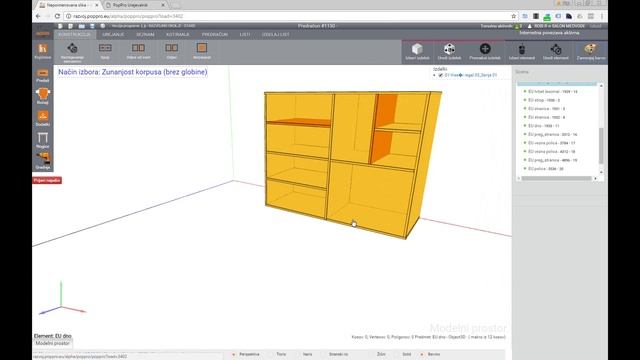This screenshot has height=360, width=640.
Task: Select EU strop in scene list
Action: tap(544, 100)
